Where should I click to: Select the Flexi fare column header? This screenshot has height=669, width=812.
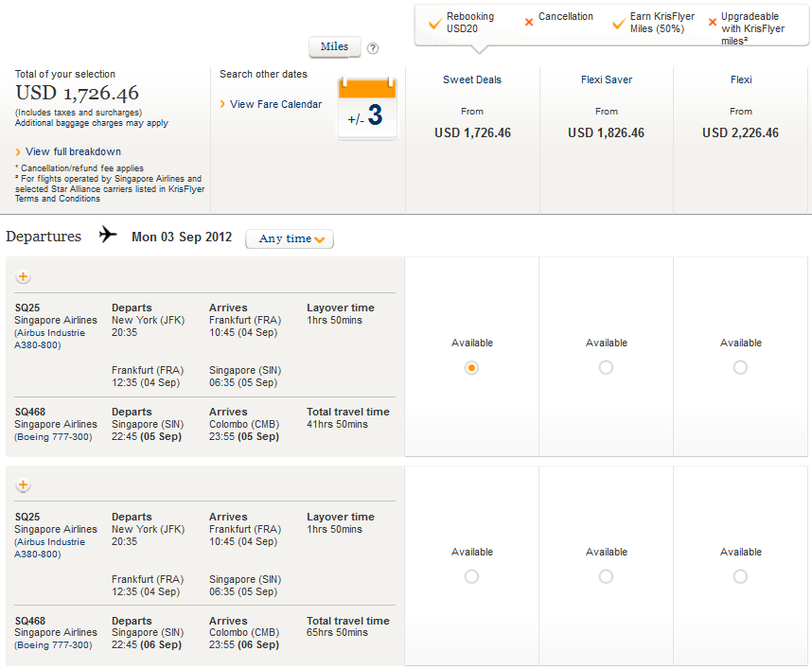740,80
